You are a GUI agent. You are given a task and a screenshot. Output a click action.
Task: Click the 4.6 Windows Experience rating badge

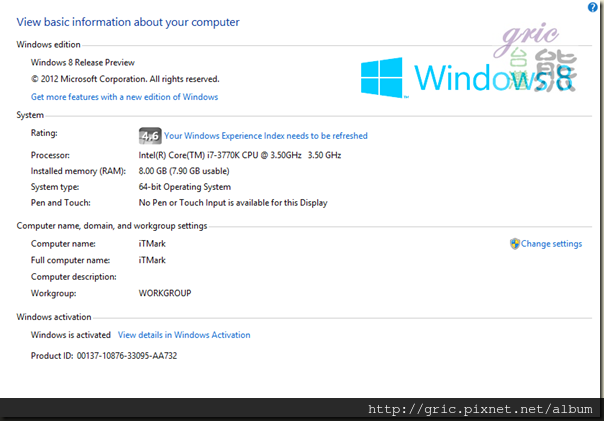pyautogui.click(x=150, y=136)
